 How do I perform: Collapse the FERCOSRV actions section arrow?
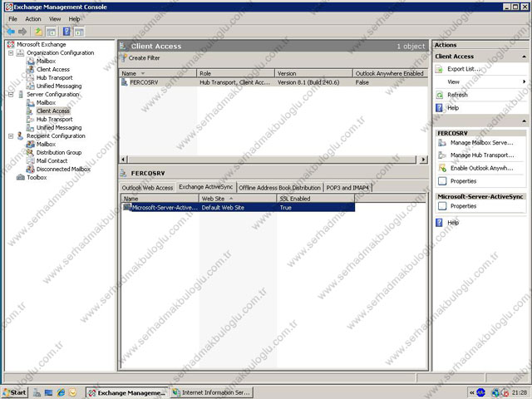point(525,121)
